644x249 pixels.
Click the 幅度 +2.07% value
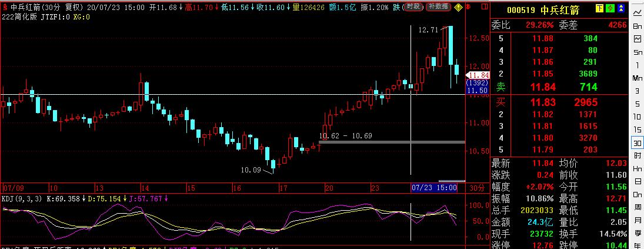[x=540, y=187]
